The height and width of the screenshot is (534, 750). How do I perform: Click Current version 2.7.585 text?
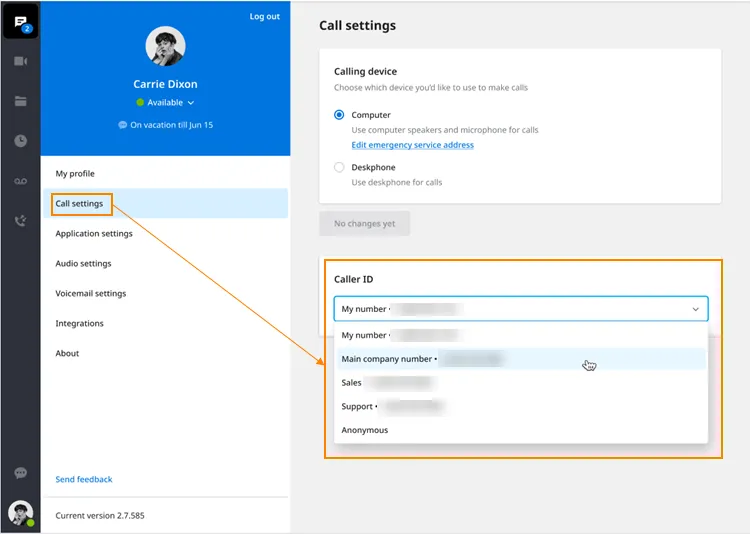tap(100, 516)
